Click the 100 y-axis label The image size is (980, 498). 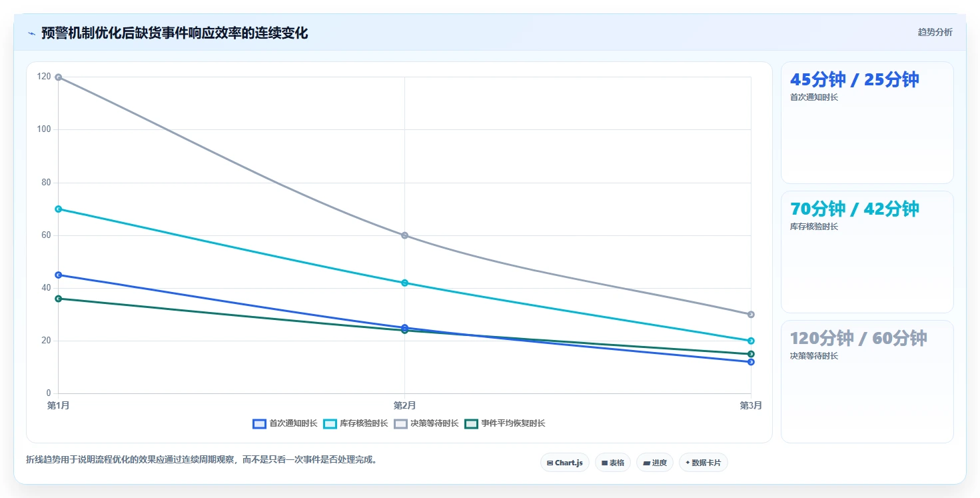click(44, 129)
